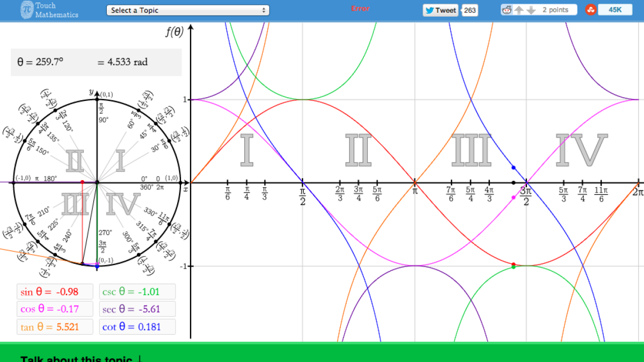Click the 2 points Reddit score

click(x=555, y=9)
